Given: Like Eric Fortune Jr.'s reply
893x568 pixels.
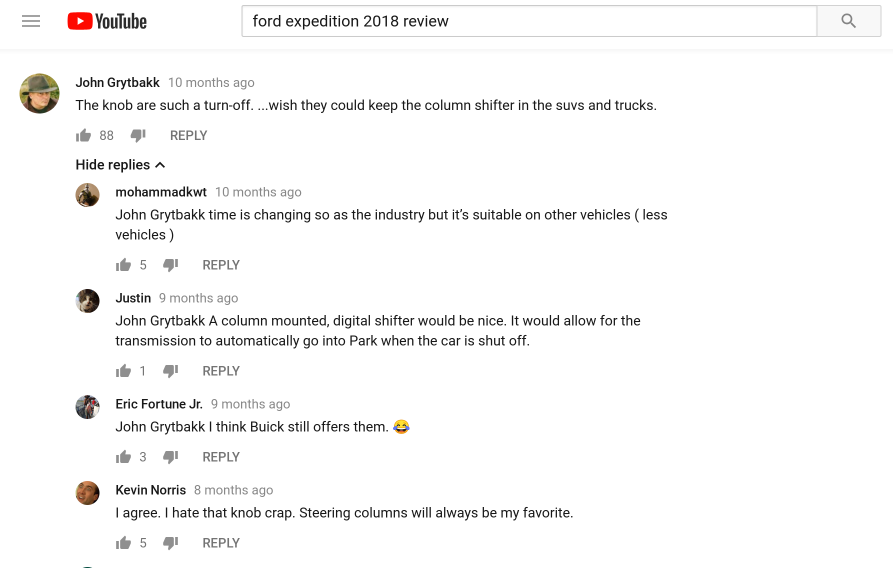Looking at the screenshot, I should pyautogui.click(x=123, y=457).
